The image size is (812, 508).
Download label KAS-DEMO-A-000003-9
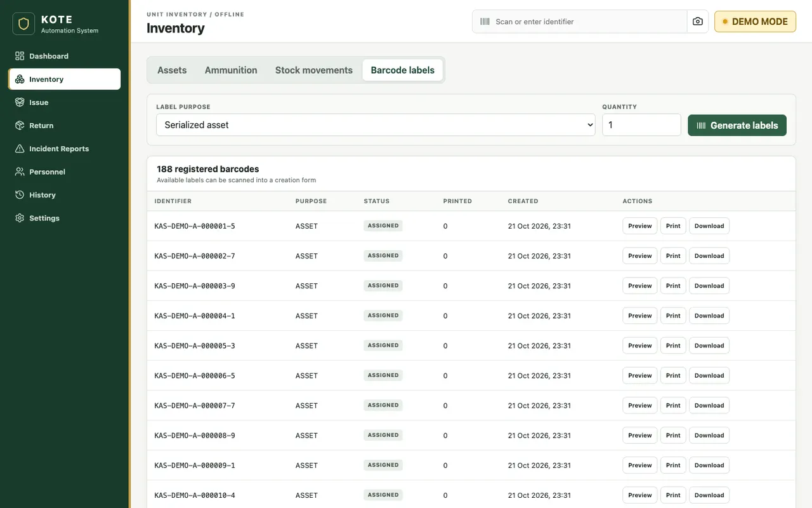tap(709, 286)
